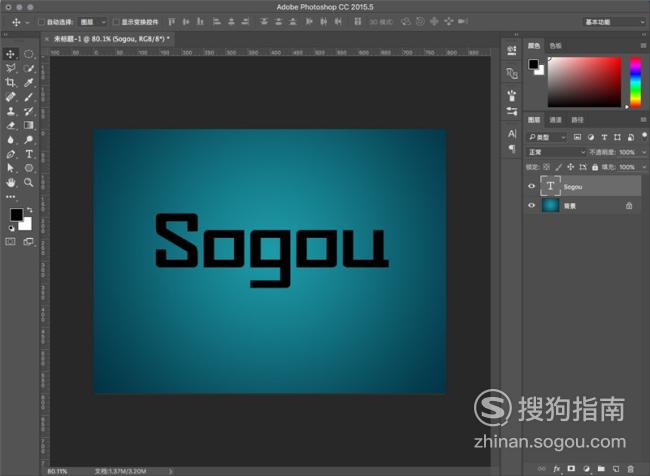Toggle lock image pixels brush icon
Viewport: 650px width, 476px height.
tap(558, 167)
